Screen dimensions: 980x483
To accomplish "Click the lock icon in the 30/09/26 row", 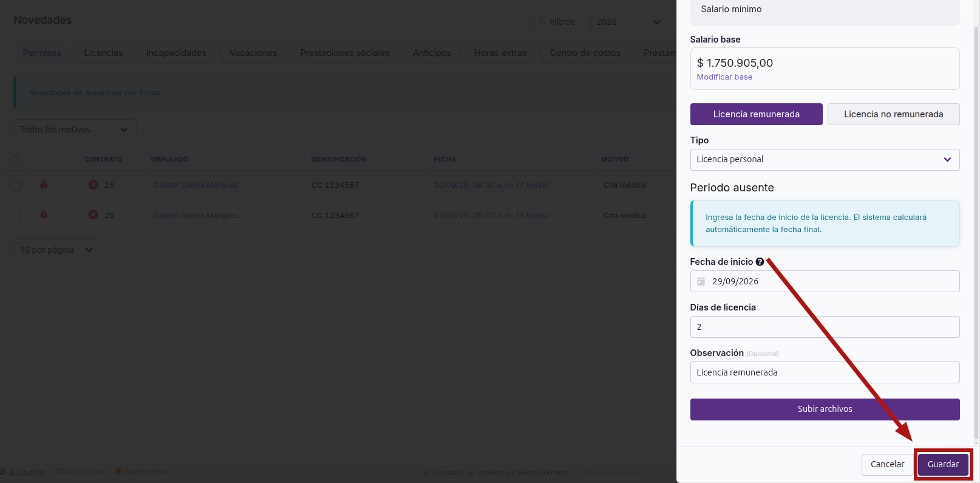I will pos(44,185).
